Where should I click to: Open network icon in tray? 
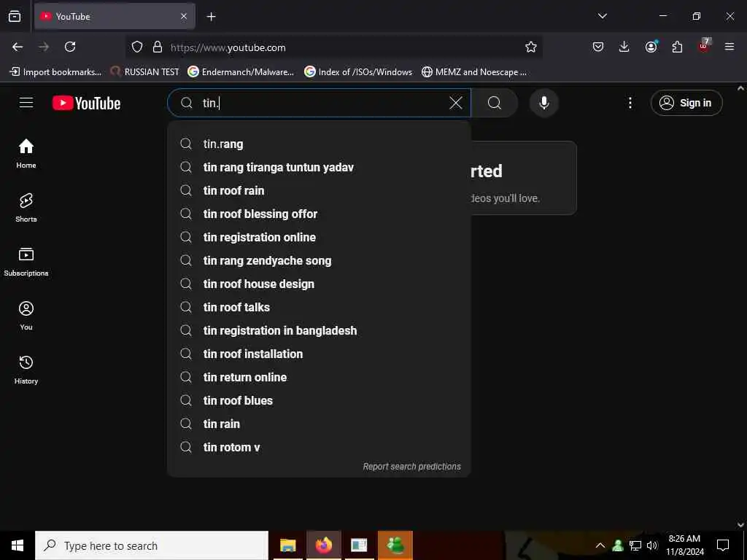[635, 545]
